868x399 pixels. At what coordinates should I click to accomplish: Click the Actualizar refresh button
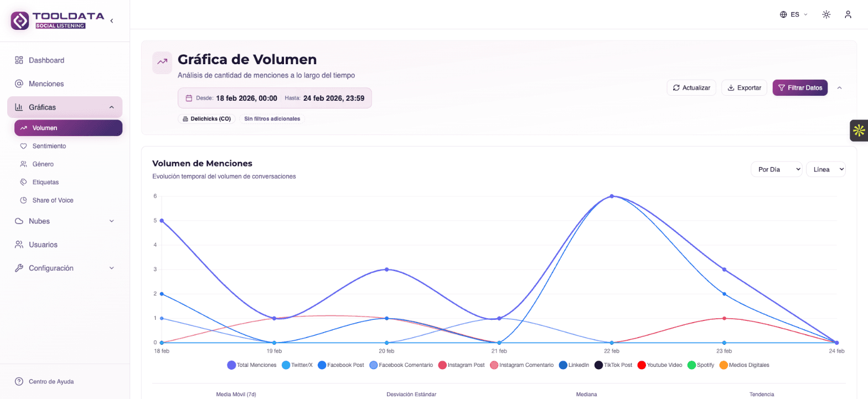691,87
